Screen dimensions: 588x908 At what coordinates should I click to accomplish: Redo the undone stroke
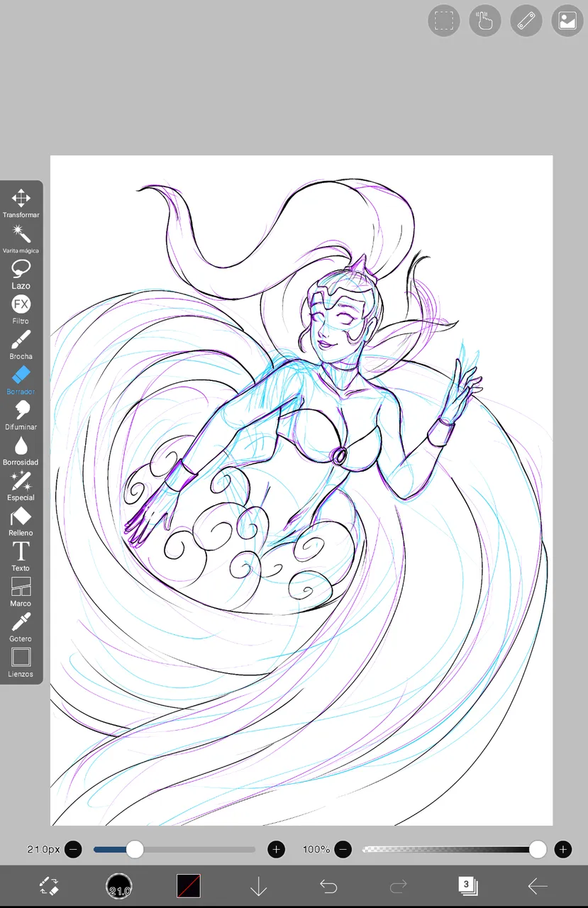point(398,885)
